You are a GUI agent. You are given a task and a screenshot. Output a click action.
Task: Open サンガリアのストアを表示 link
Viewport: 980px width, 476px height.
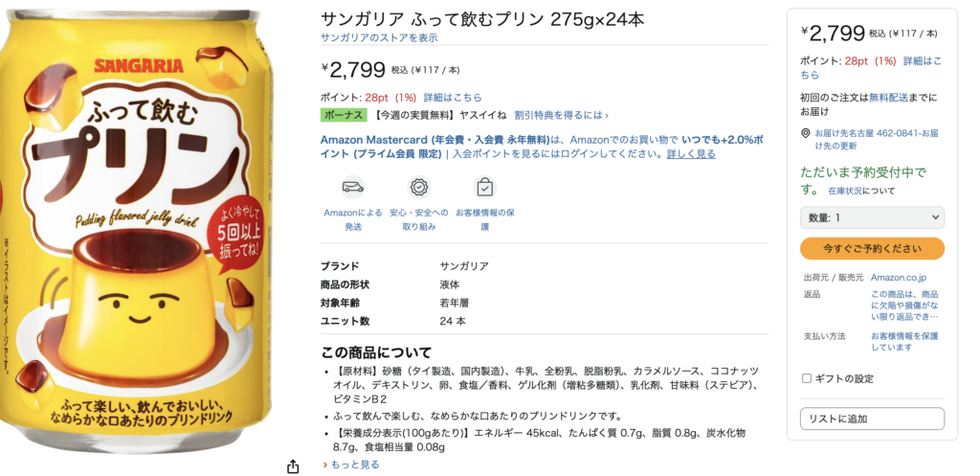(379, 37)
